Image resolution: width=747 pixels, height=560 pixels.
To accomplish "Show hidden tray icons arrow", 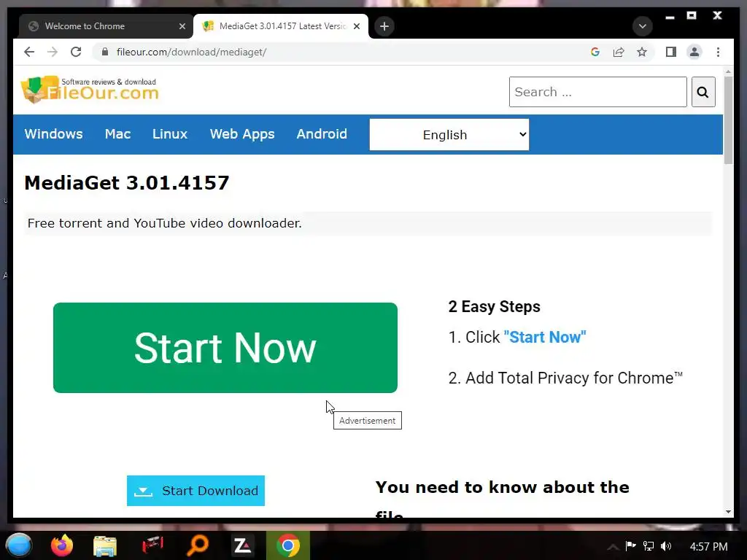I will point(613,547).
